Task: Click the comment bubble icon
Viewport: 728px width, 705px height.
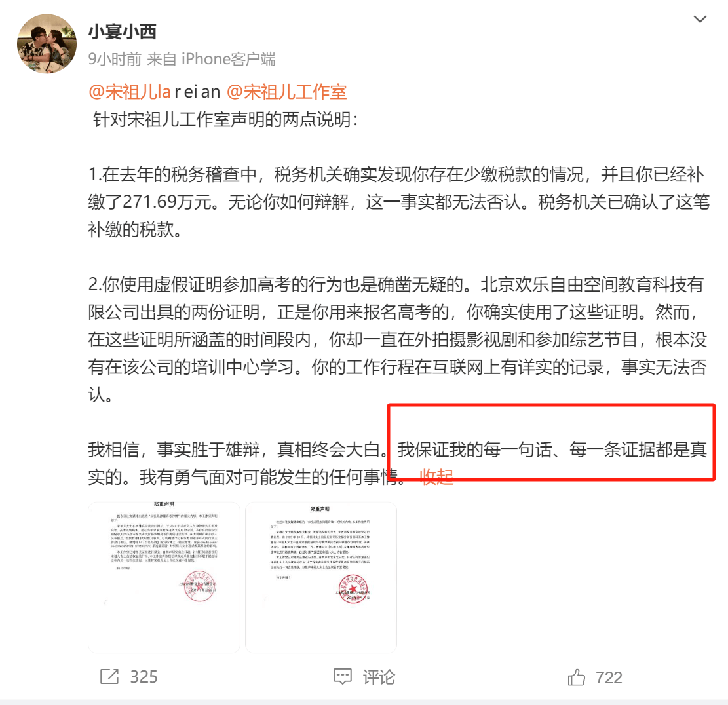Action: click(x=343, y=677)
